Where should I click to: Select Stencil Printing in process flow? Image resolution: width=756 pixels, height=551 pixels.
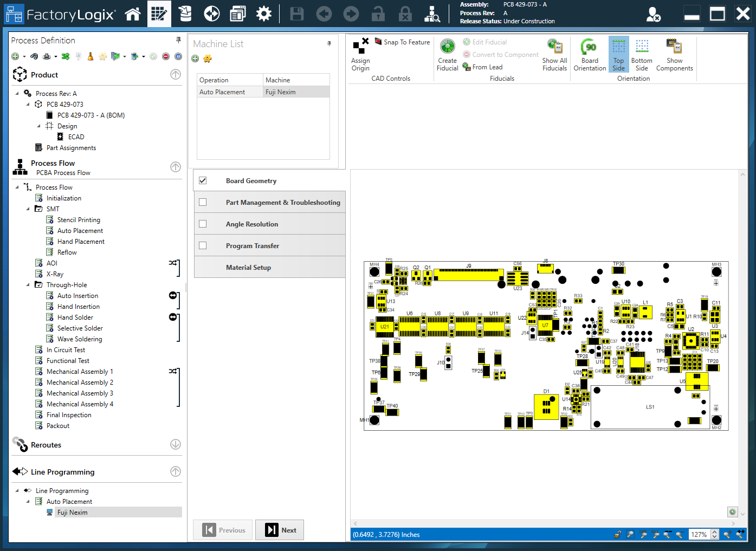tap(79, 220)
